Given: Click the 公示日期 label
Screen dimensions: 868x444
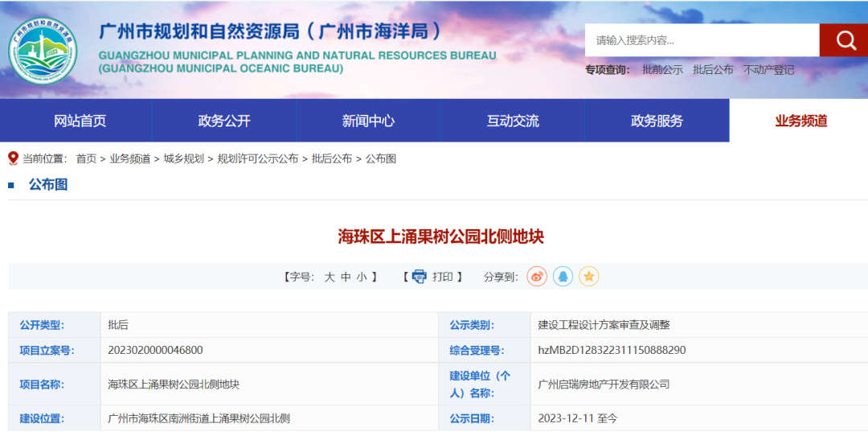Looking at the screenshot, I should click(x=472, y=418).
